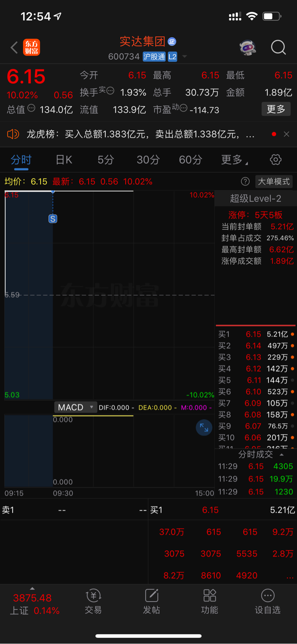
Task: Tap the 8610 order queue entry
Action: 211,575
